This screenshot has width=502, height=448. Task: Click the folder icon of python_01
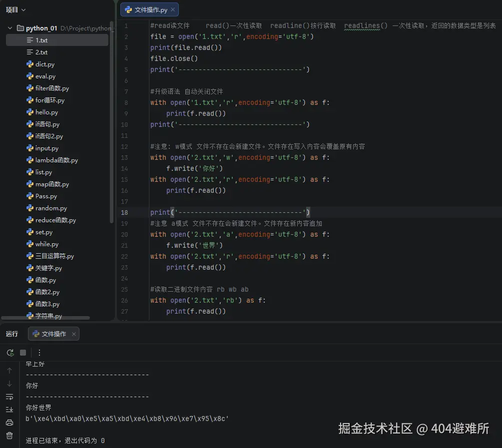(20, 28)
